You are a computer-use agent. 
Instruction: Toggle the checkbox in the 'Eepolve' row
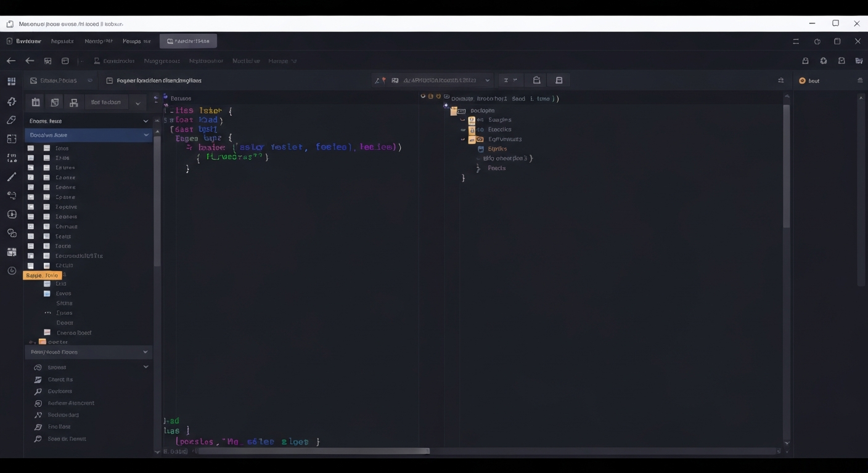click(31, 207)
